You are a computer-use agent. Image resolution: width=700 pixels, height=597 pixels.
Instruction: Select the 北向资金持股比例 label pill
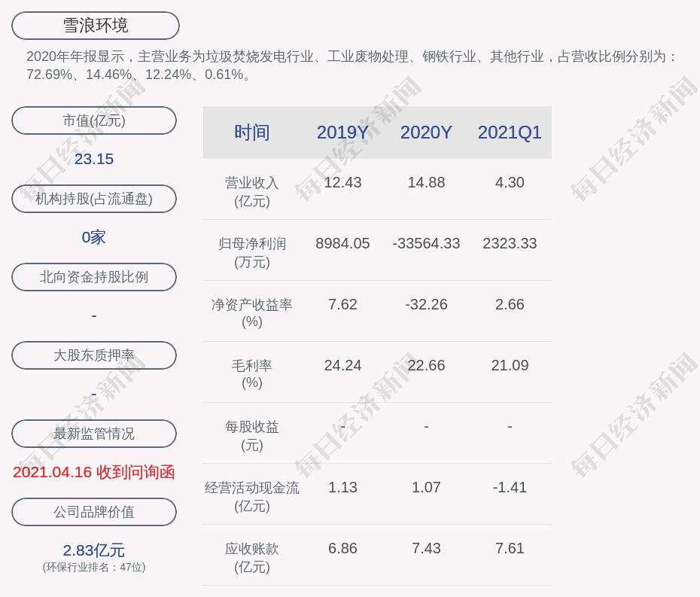(94, 277)
